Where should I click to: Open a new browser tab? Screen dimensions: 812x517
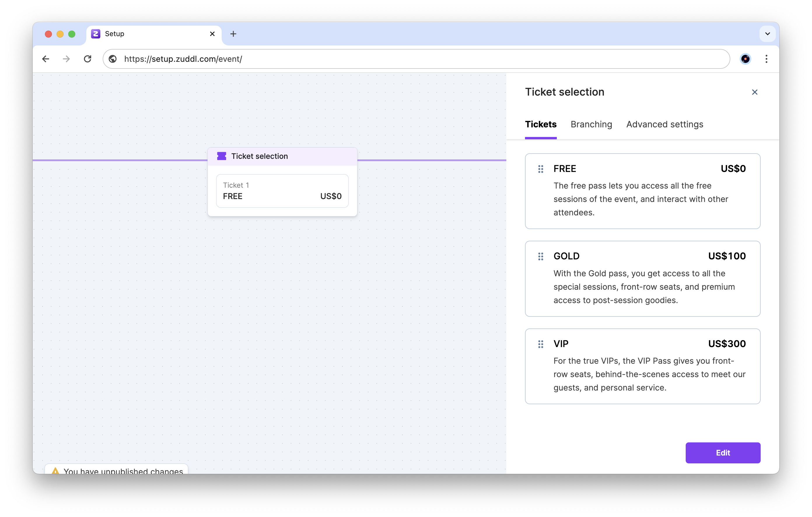click(233, 34)
